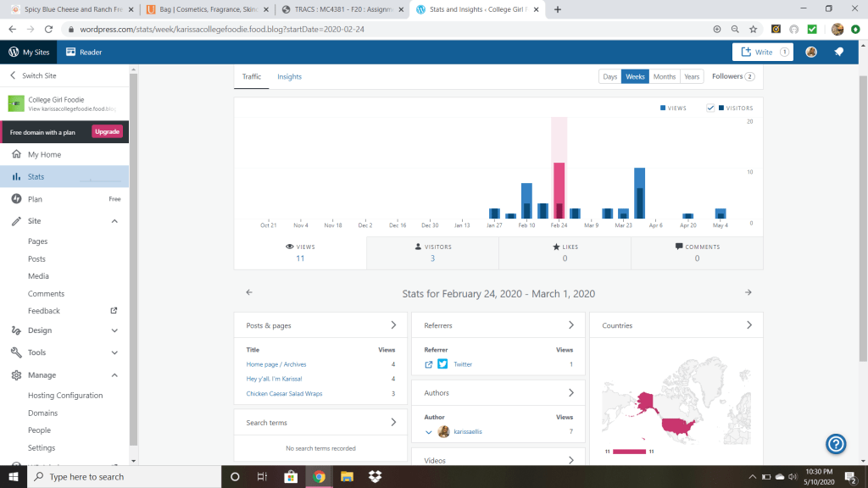
Task: Open Dropbox from the Windows taskbar
Action: (x=375, y=476)
